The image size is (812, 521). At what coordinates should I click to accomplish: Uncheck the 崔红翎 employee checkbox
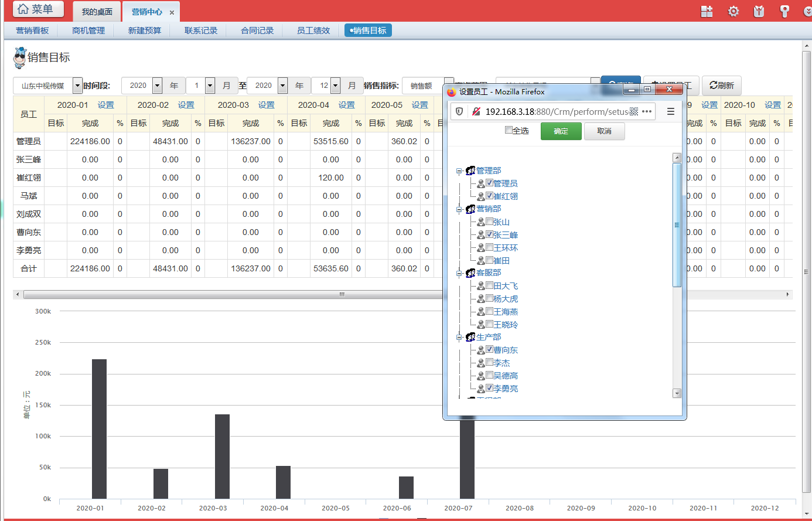[489, 196]
